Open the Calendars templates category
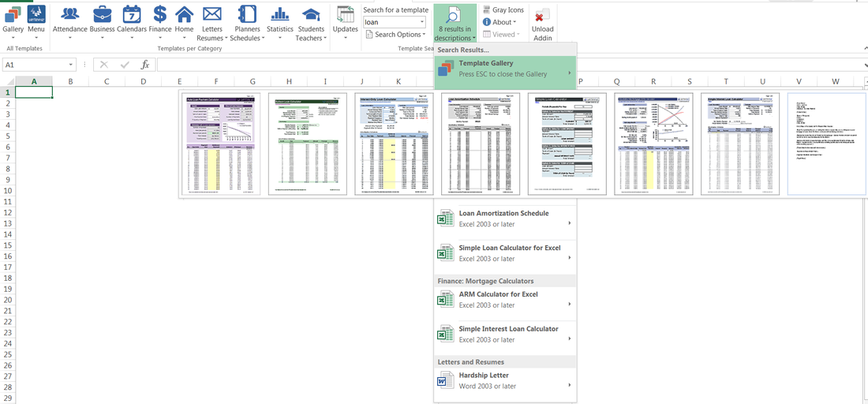Viewport: 868px width, 404px height. coord(132,23)
